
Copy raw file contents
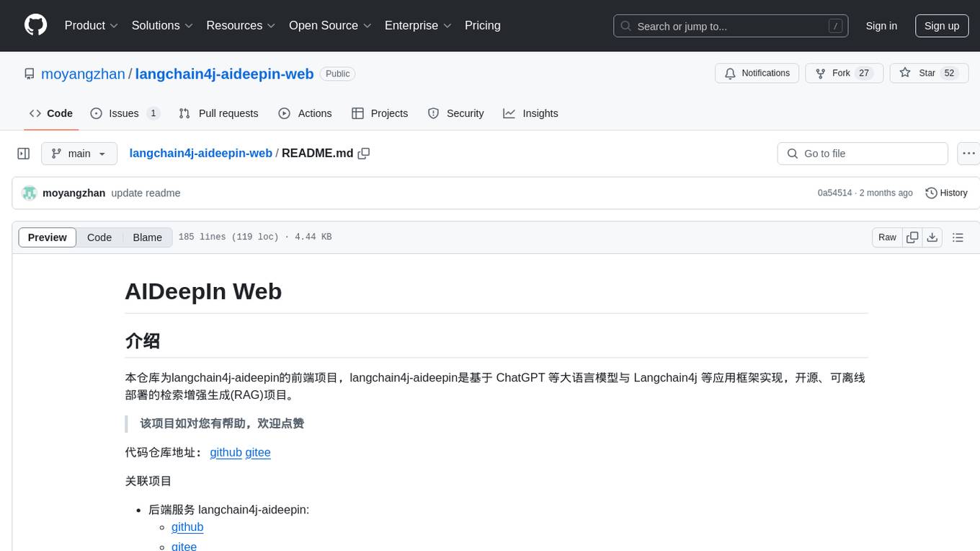point(913,237)
